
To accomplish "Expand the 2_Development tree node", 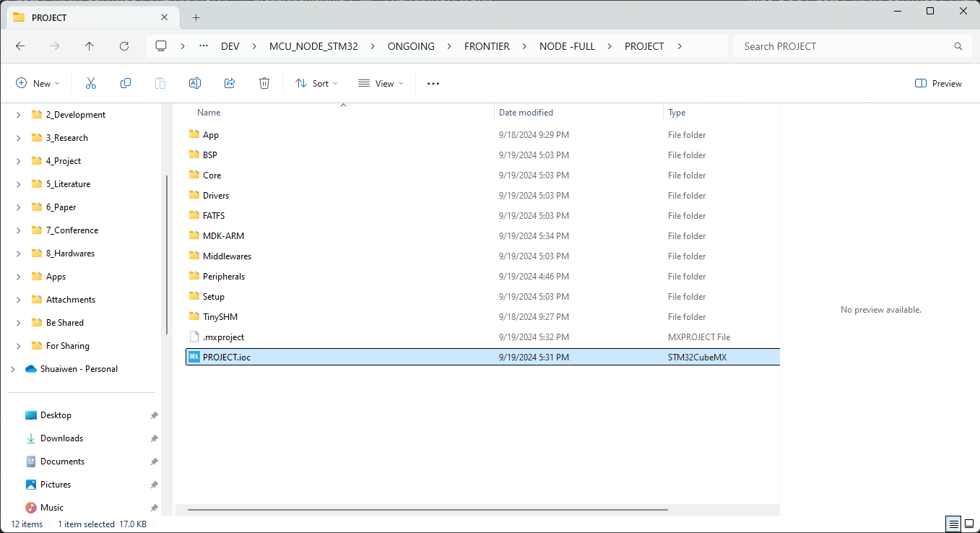I will [19, 115].
